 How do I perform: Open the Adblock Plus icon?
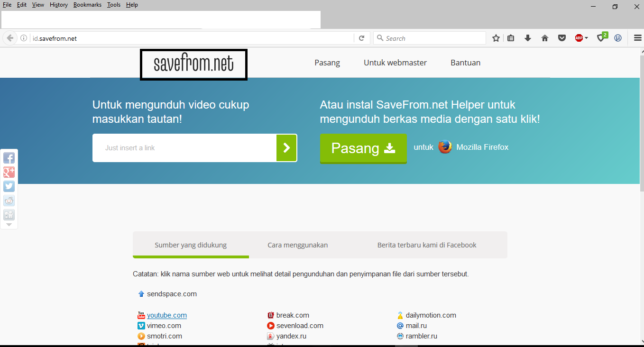(x=579, y=38)
